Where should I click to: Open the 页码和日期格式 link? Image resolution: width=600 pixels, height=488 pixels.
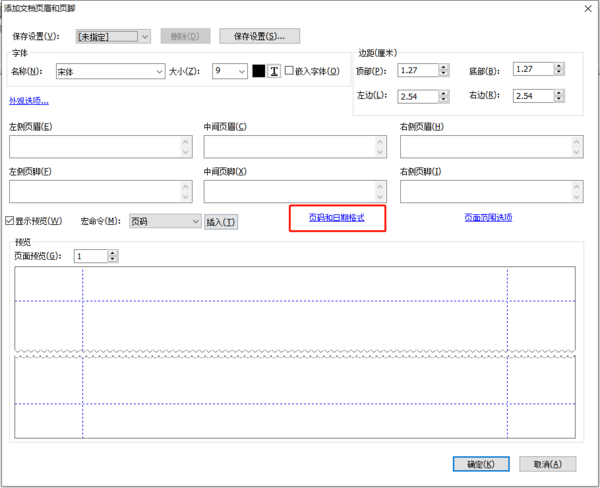(x=337, y=218)
